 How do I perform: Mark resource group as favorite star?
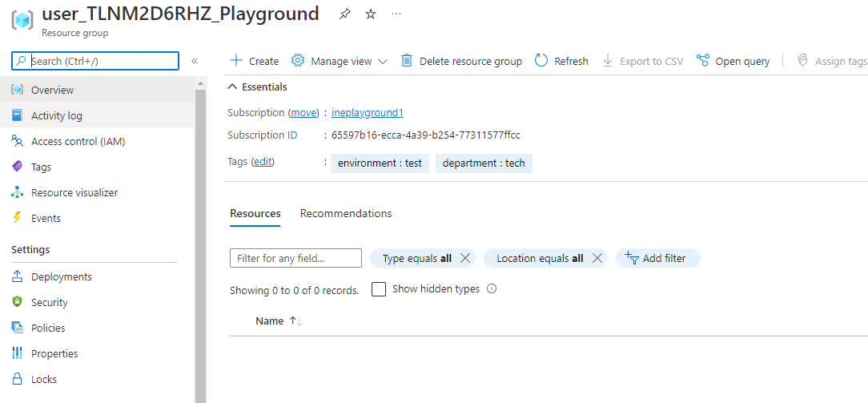(x=371, y=14)
